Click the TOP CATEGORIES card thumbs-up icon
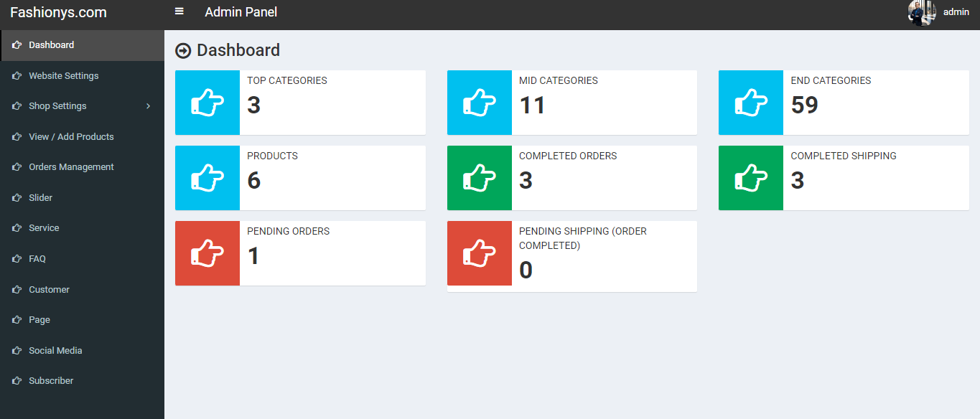The width and height of the screenshot is (980, 419). point(207,103)
